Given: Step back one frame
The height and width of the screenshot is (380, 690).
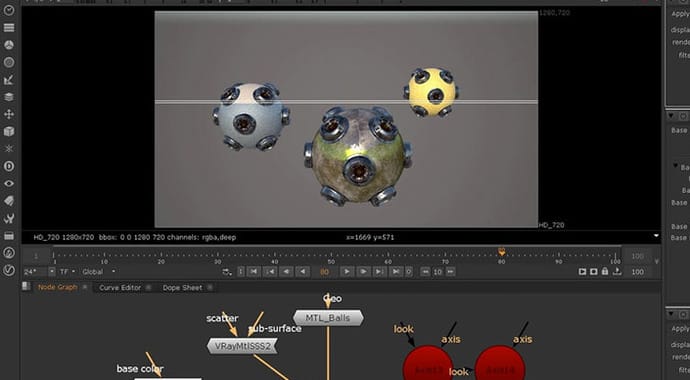Looking at the screenshot, I should [286, 272].
